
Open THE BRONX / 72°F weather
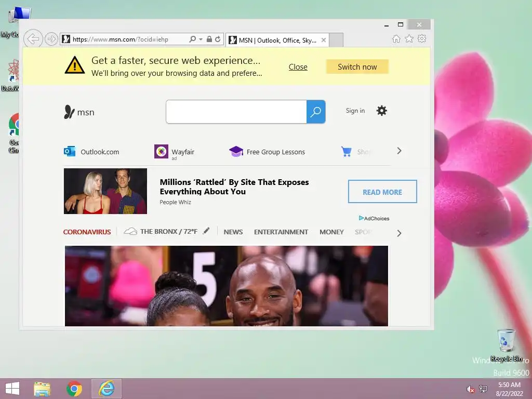(x=169, y=231)
